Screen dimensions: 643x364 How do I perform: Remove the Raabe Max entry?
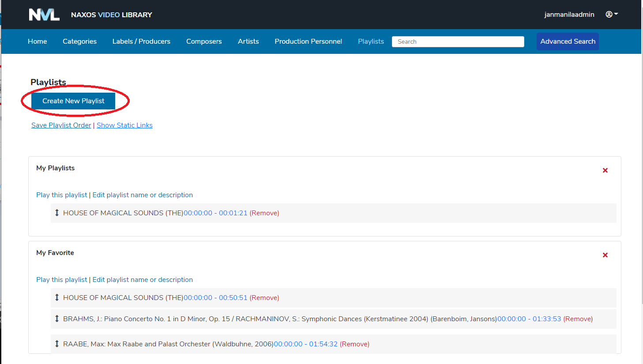(354, 344)
